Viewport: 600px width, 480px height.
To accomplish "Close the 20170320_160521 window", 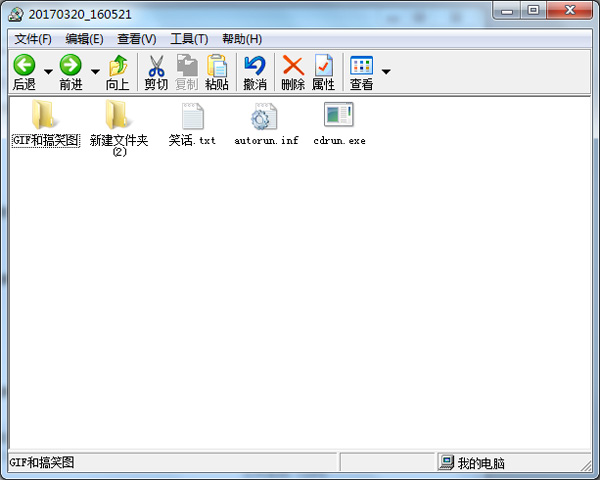I will (x=570, y=11).
